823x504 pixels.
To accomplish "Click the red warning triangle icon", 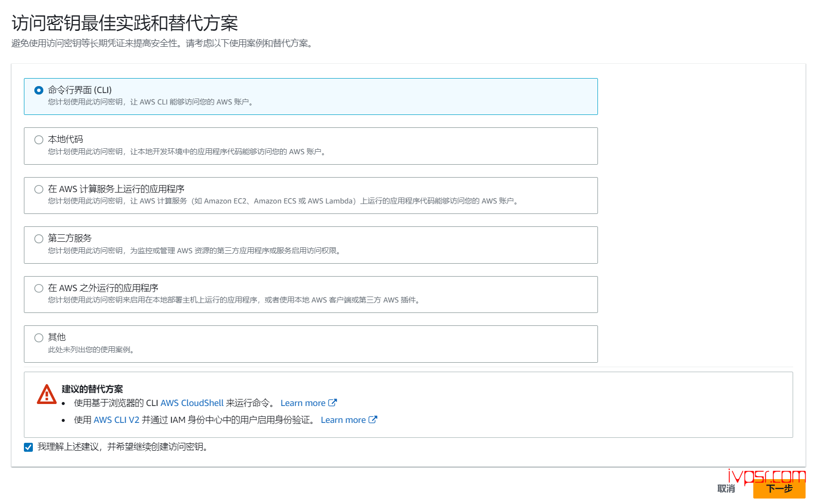I will click(x=47, y=394).
